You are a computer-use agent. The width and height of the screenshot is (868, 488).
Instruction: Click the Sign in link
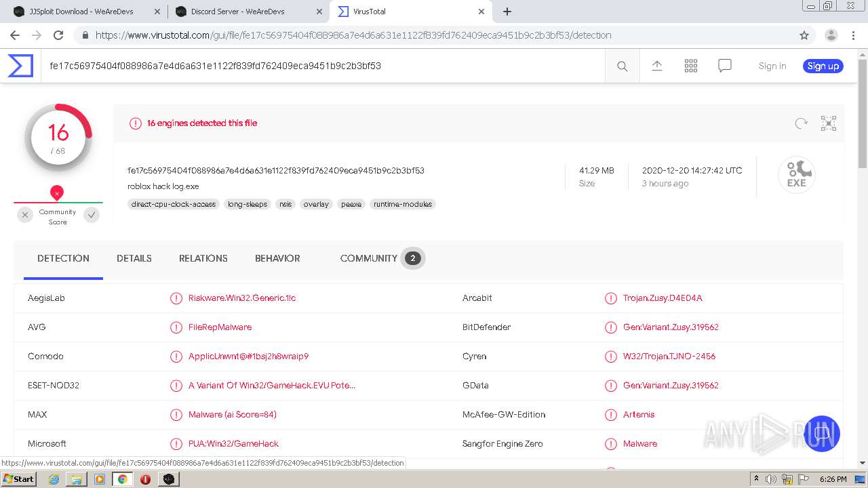click(x=772, y=66)
